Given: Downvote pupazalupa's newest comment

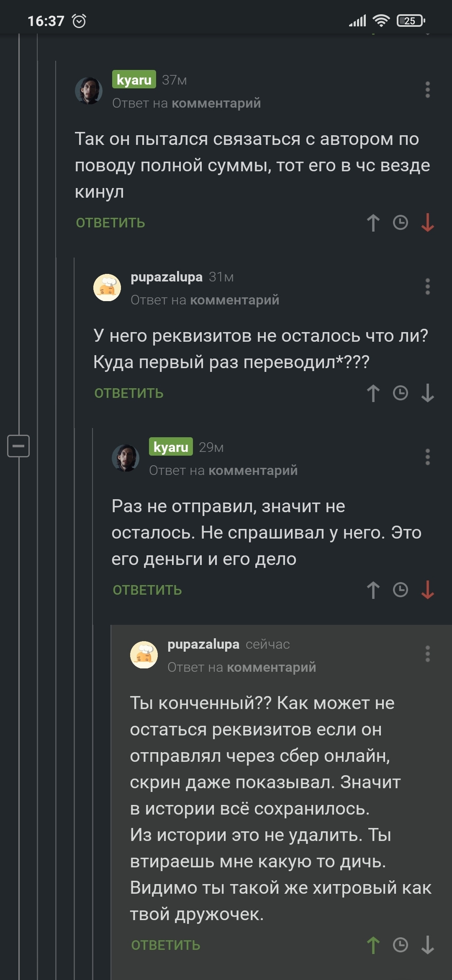Looking at the screenshot, I should (x=427, y=945).
